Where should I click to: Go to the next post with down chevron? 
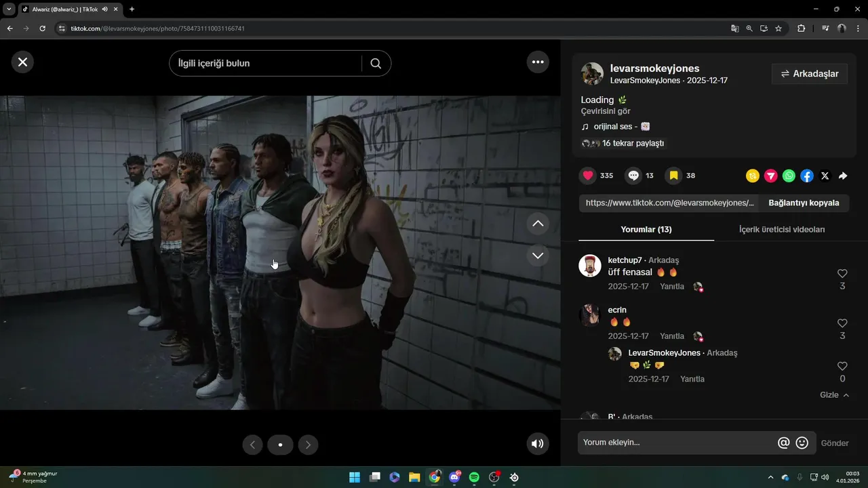pyautogui.click(x=538, y=256)
